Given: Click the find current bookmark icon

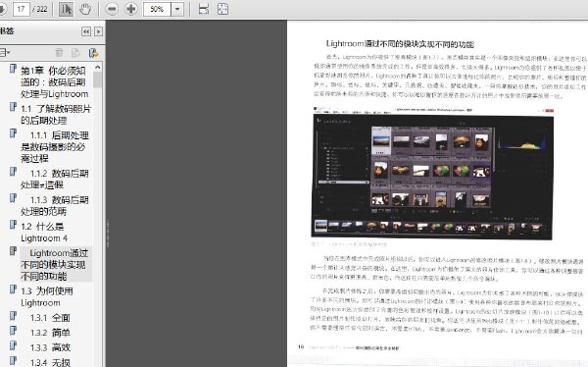Looking at the screenshot, I should [x=93, y=53].
